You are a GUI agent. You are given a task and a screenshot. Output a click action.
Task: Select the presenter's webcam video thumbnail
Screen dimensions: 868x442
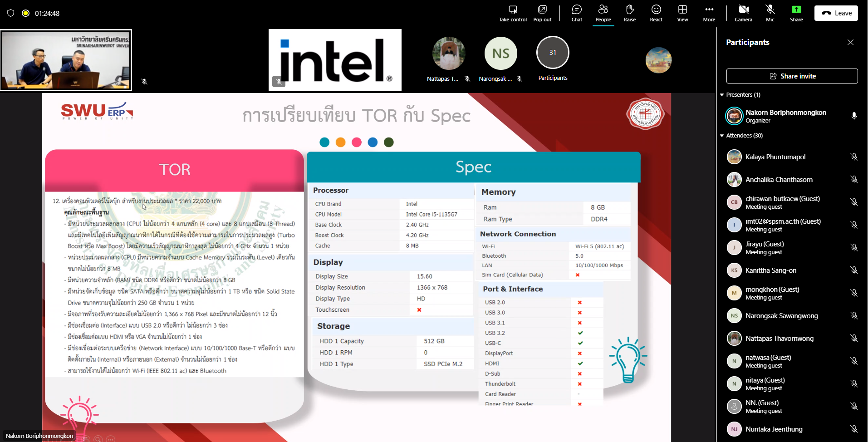tap(66, 60)
